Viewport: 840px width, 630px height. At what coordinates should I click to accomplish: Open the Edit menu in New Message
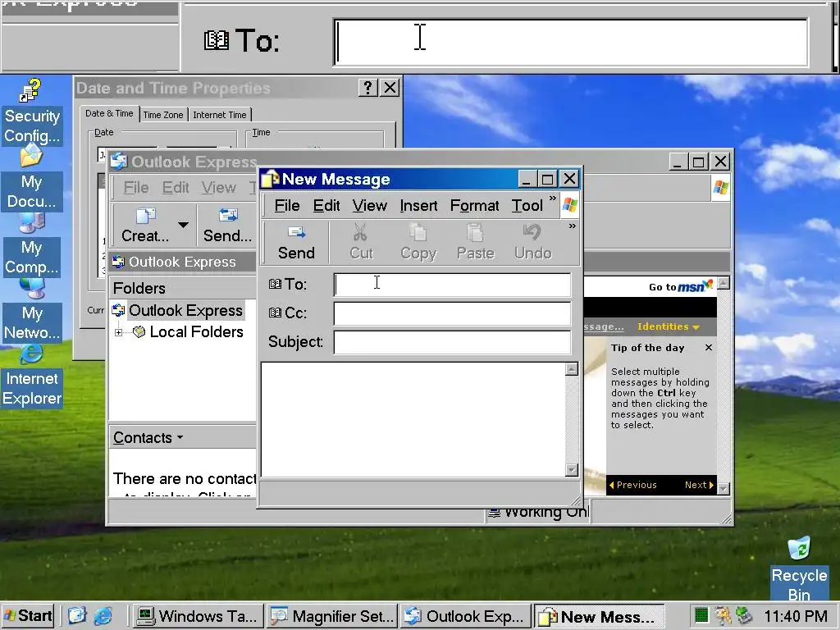click(x=326, y=206)
